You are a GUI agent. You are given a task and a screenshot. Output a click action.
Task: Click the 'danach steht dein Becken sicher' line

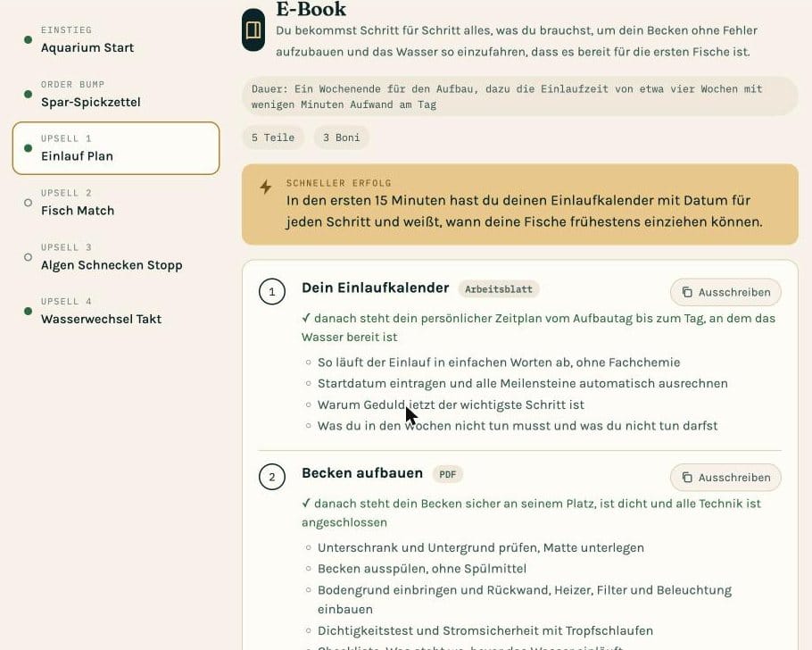point(531,512)
